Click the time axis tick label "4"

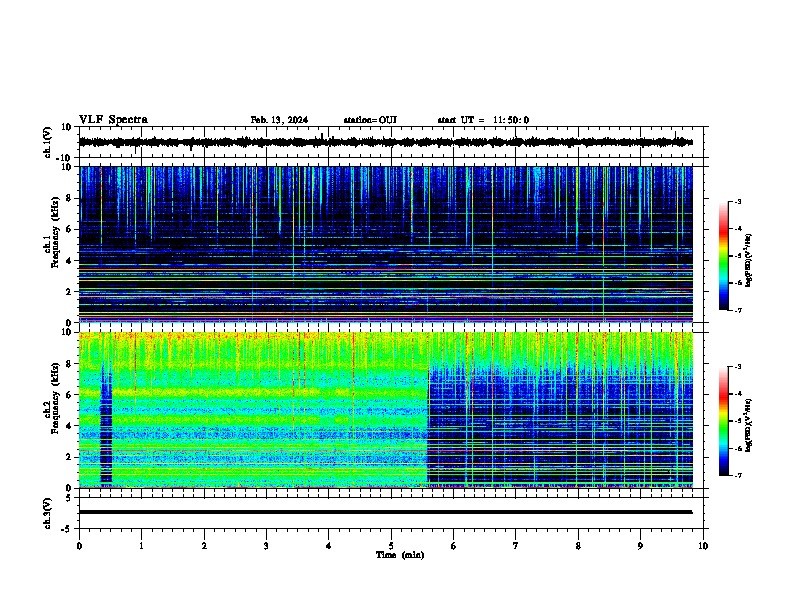click(x=329, y=546)
